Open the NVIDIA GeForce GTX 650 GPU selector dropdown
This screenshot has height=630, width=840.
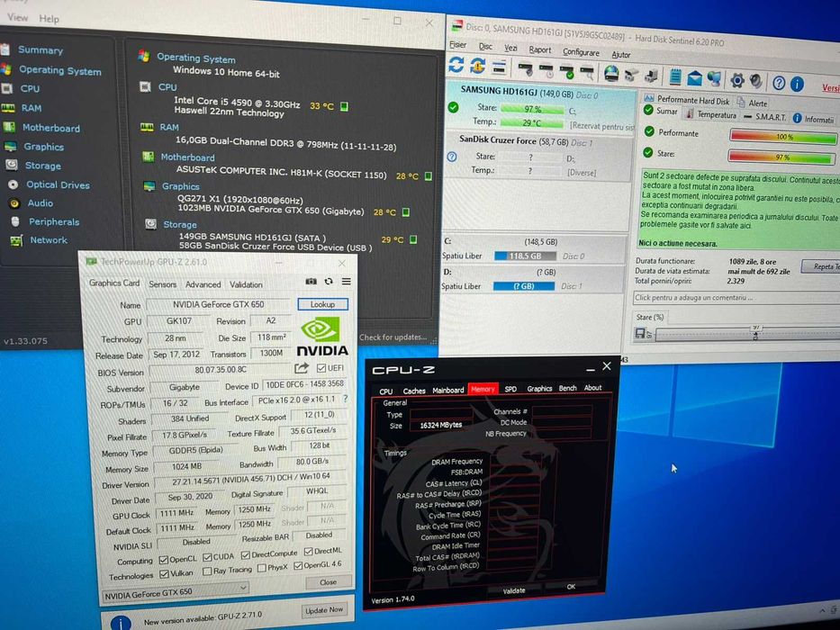pyautogui.click(x=176, y=592)
